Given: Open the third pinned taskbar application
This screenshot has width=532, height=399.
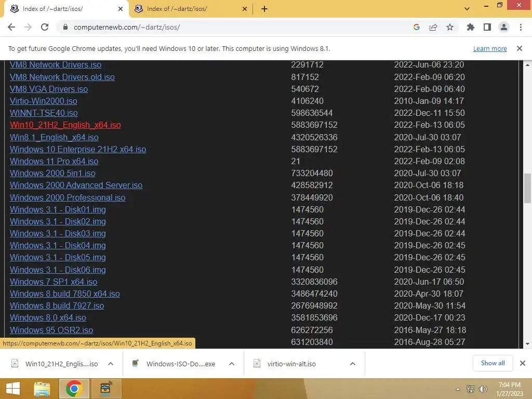Looking at the screenshot, I should pos(106,389).
